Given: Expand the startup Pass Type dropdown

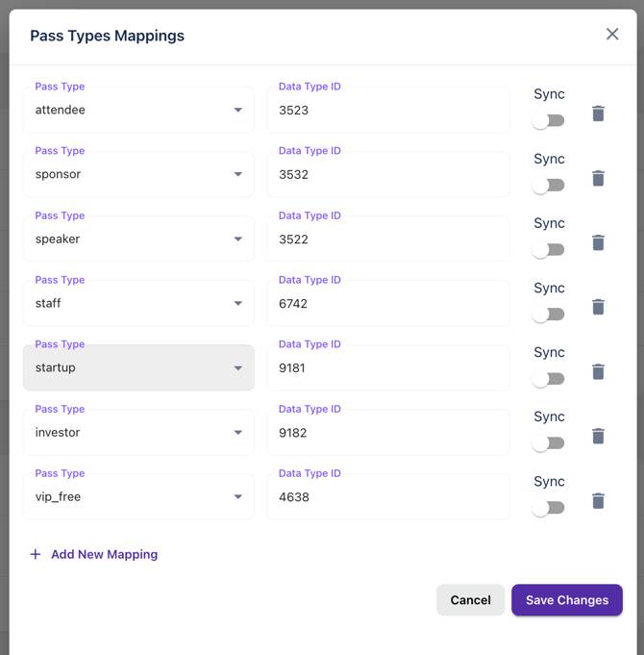Looking at the screenshot, I should click(x=138, y=368).
